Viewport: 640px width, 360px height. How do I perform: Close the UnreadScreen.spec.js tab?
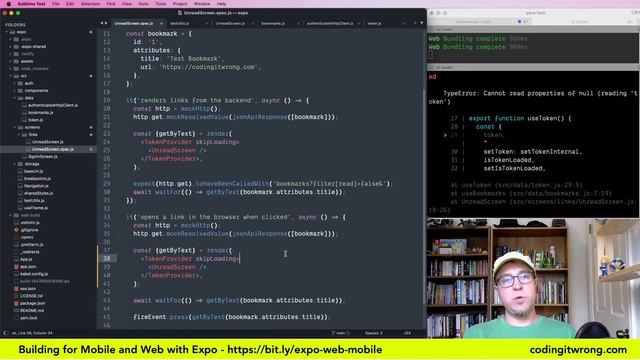coord(161,23)
